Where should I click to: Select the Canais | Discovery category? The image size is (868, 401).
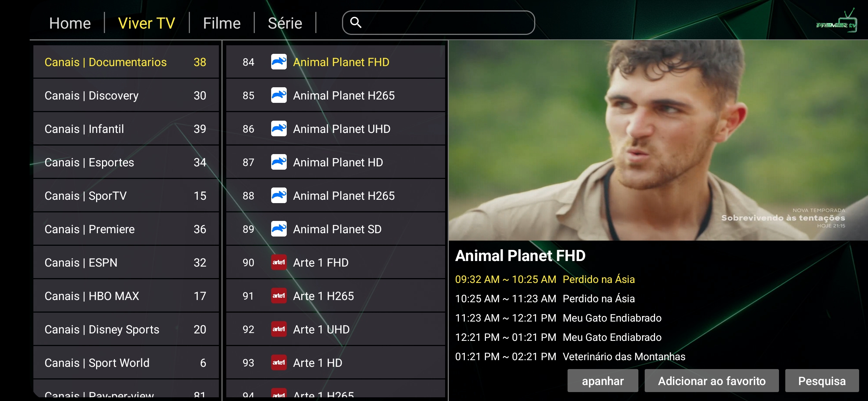(x=126, y=95)
